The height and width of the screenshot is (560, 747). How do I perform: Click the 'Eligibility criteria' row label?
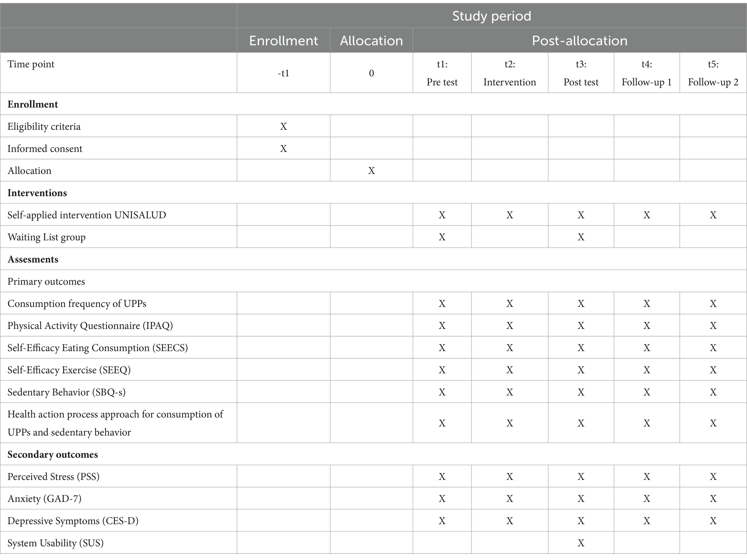[44, 127]
